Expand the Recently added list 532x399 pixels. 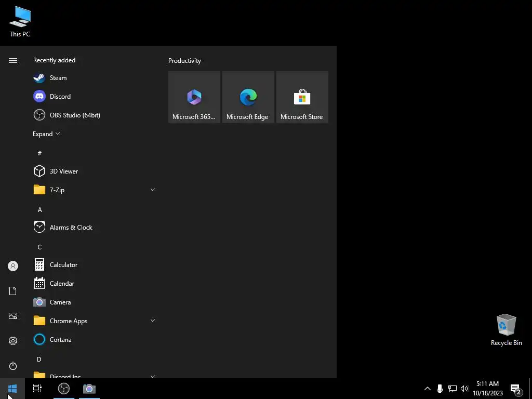(46, 134)
